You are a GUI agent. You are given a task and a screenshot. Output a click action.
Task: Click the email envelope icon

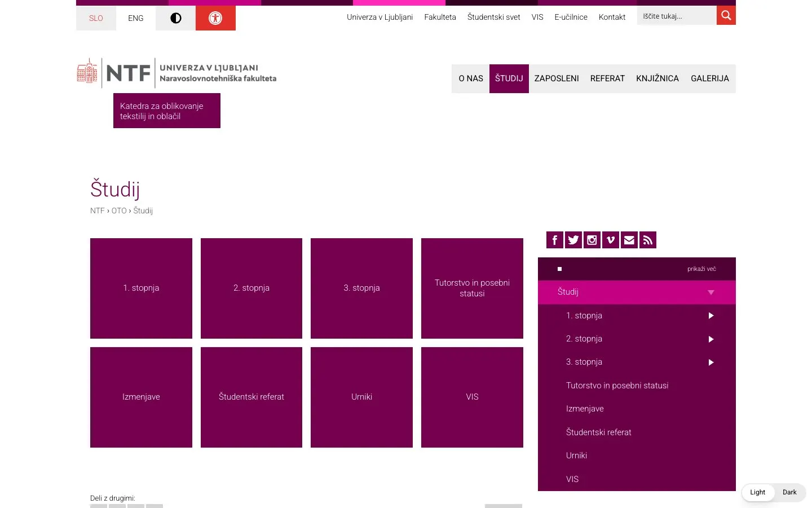(629, 240)
